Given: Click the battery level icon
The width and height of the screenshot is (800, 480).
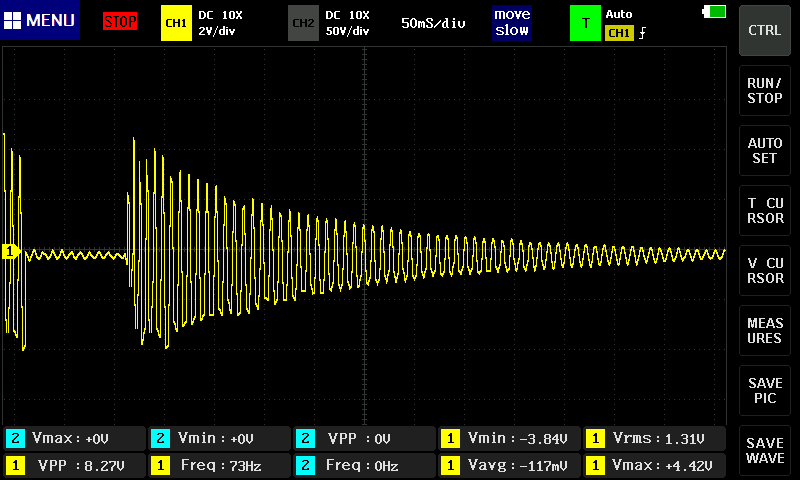Looking at the screenshot, I should pos(715,12).
